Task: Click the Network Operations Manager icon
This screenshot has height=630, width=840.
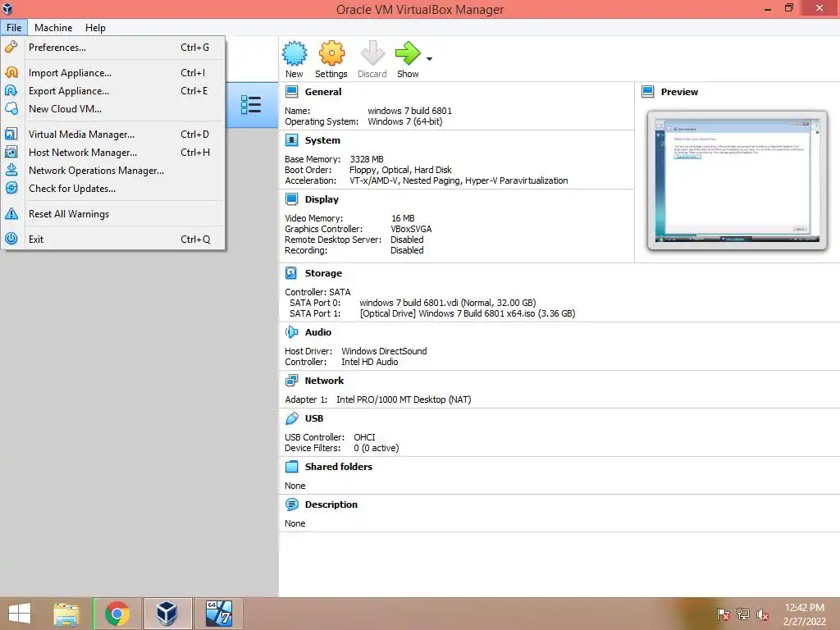Action: (x=11, y=171)
